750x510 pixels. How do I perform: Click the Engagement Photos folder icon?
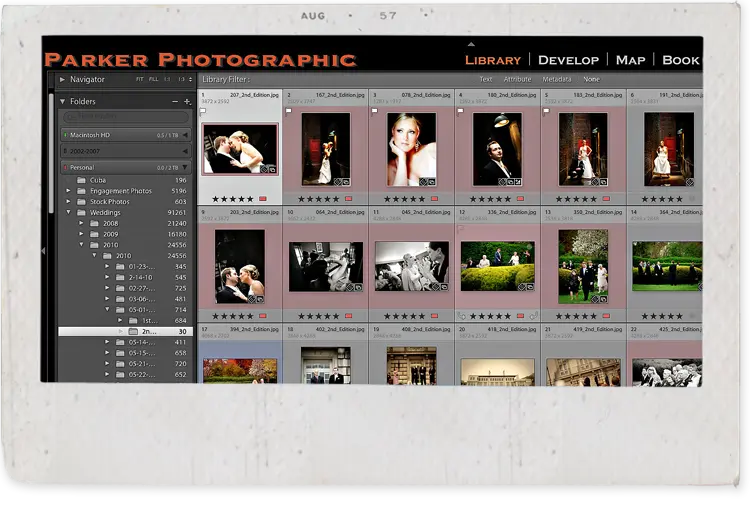click(x=81, y=191)
